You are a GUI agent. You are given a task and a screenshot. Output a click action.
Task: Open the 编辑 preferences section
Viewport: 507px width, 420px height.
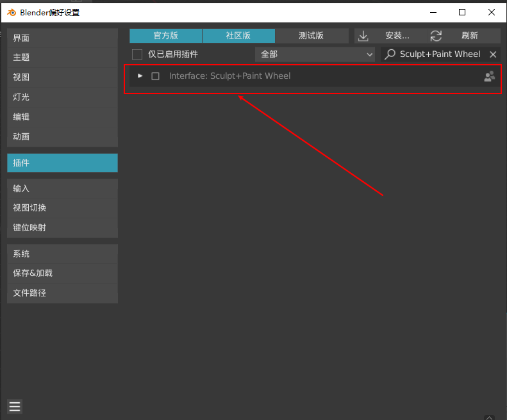coord(62,117)
